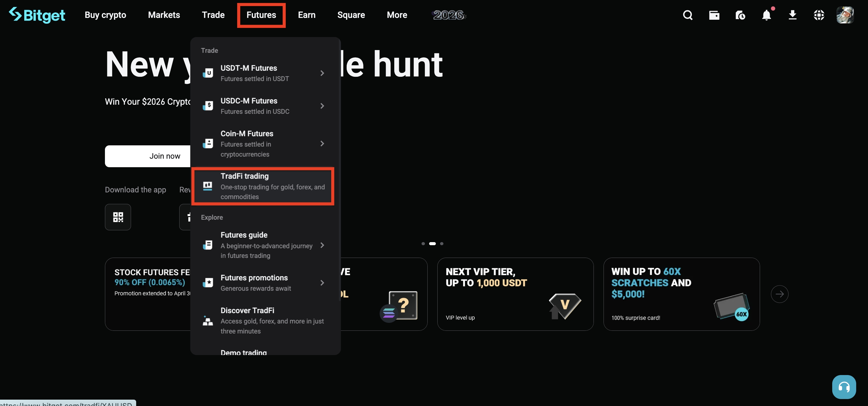
Task: Expand the USDT-M Futures entry chevron
Action: pyautogui.click(x=322, y=73)
